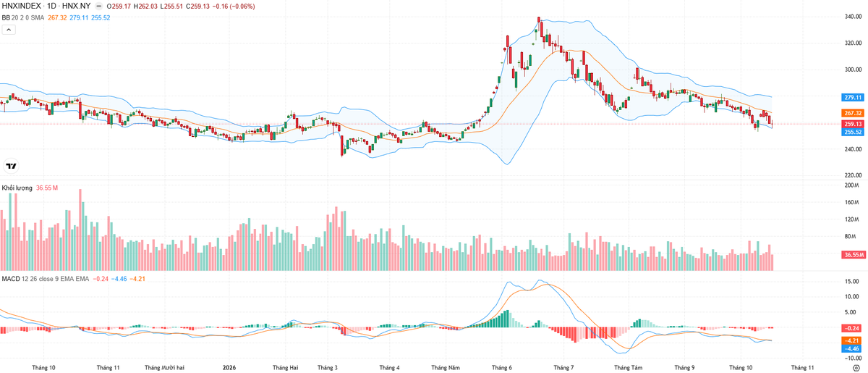Click the Tháng Hai time axis label
Viewport: 868px width, 373px height.
point(285,367)
